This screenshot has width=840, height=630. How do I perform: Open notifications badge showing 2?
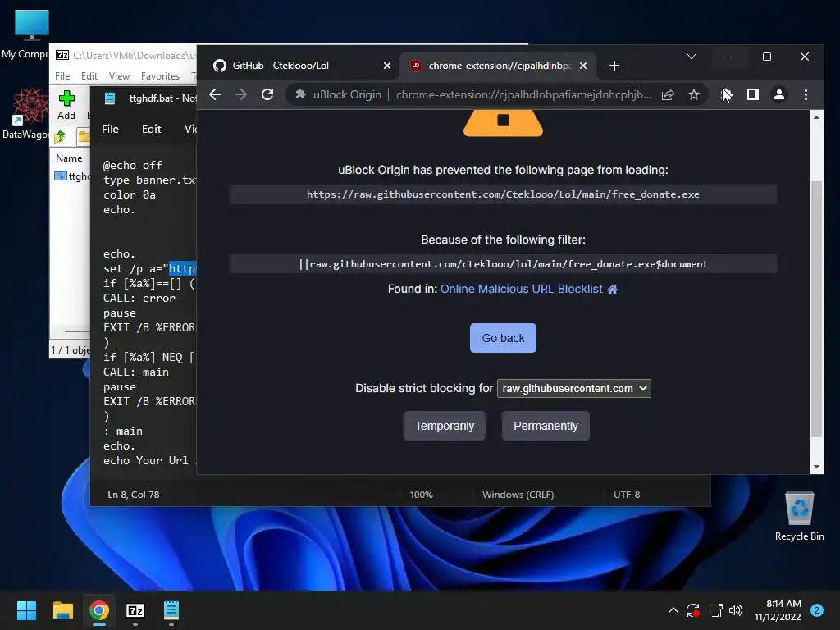[816, 610]
